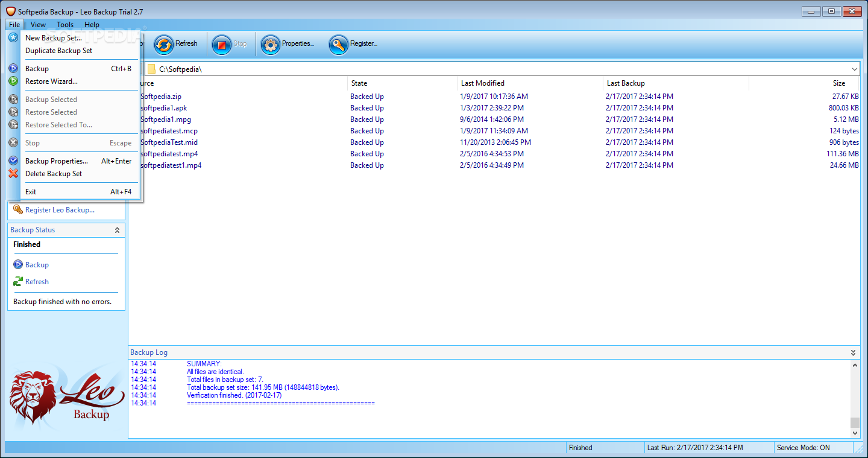This screenshot has width=868, height=458.
Task: Click the Verification finished log line
Action: 233,395
